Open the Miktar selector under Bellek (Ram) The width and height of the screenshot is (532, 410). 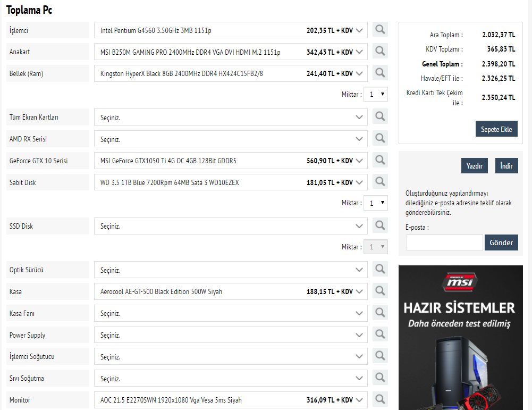point(376,94)
